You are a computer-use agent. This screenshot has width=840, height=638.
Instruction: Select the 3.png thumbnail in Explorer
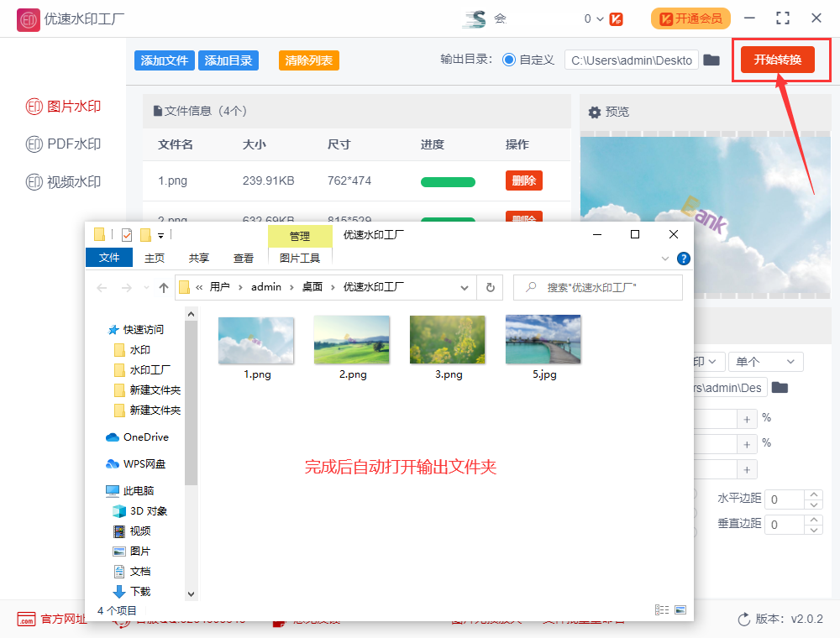pos(447,339)
